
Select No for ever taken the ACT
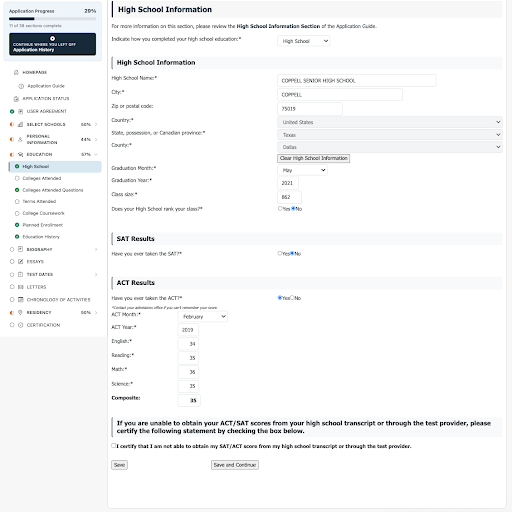coord(292,298)
